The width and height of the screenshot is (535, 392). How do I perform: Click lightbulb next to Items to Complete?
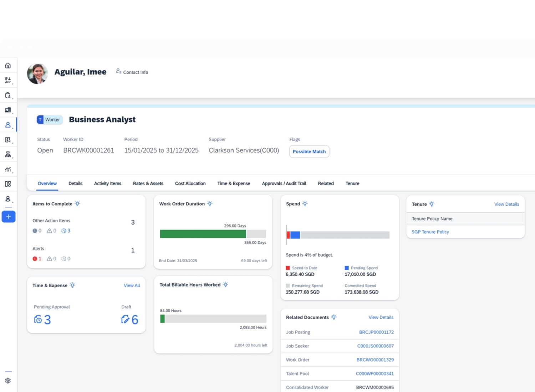click(x=77, y=204)
